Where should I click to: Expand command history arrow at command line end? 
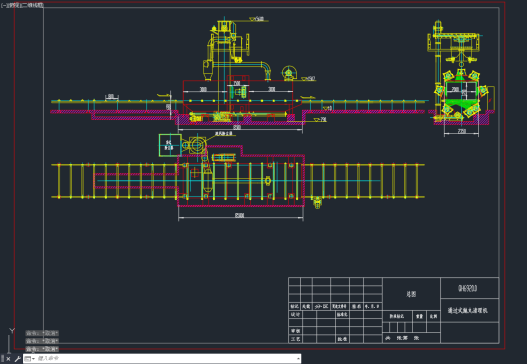tap(298, 359)
